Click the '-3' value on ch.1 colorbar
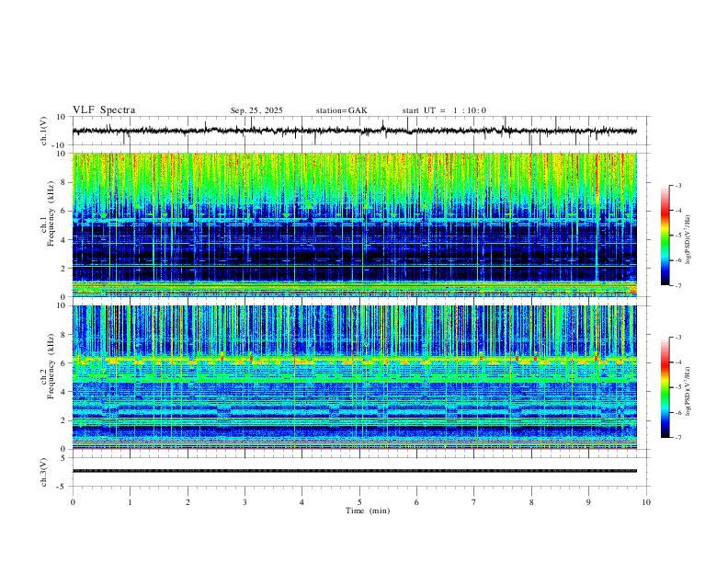The width and height of the screenshot is (728, 563). [x=677, y=185]
